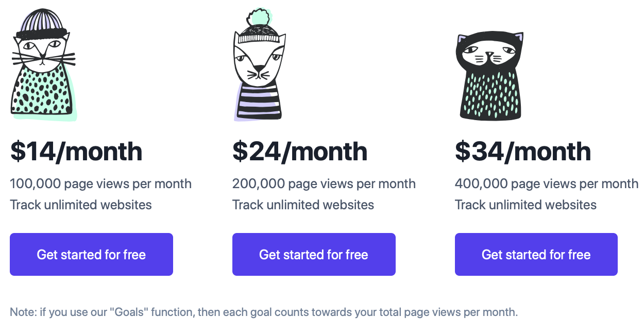
Task: Click the mint pom-pom on the middle cat's hat
Action: point(259,17)
